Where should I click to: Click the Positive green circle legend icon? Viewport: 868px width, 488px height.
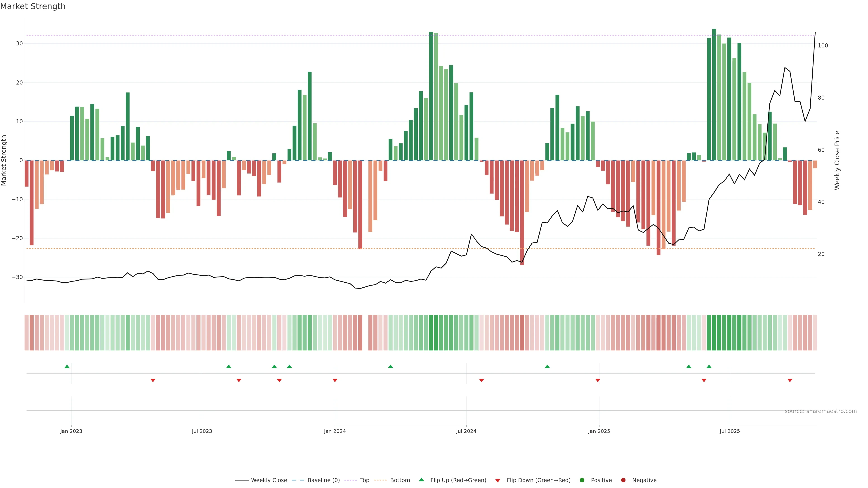click(582, 480)
